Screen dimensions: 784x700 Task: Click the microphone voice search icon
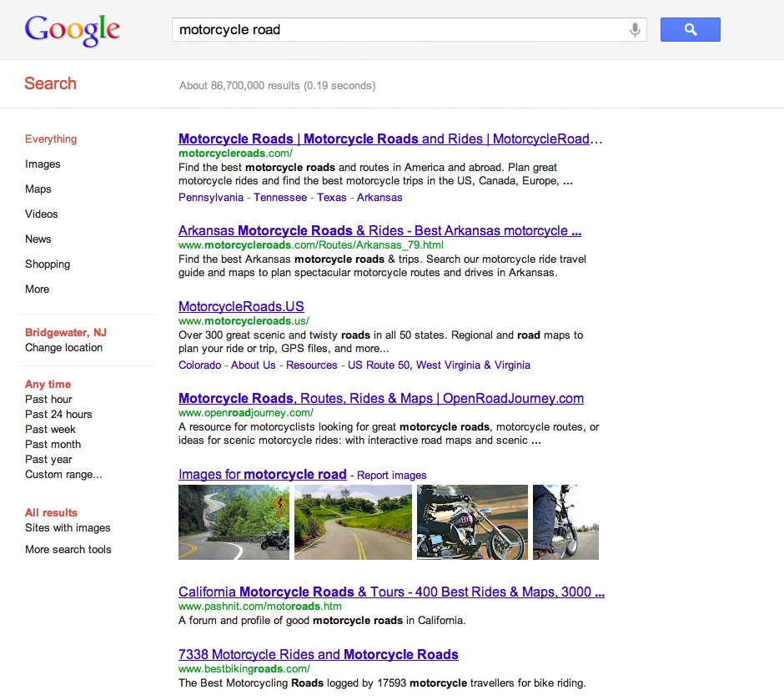(x=635, y=30)
